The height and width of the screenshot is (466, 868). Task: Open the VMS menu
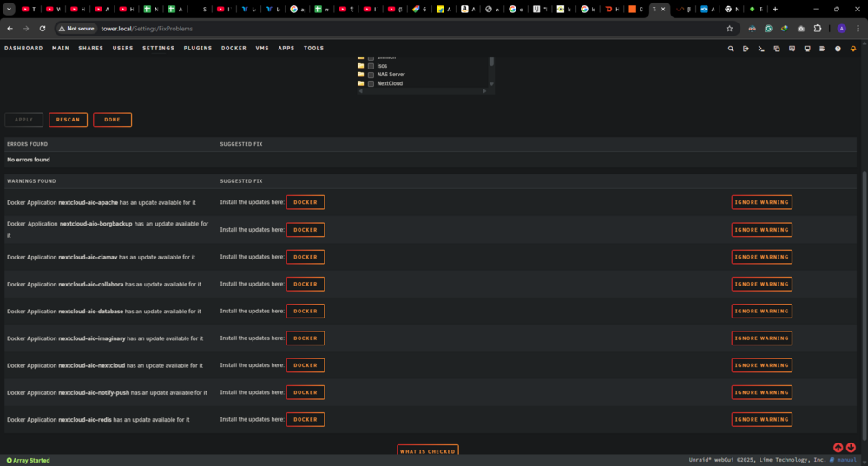pyautogui.click(x=262, y=48)
